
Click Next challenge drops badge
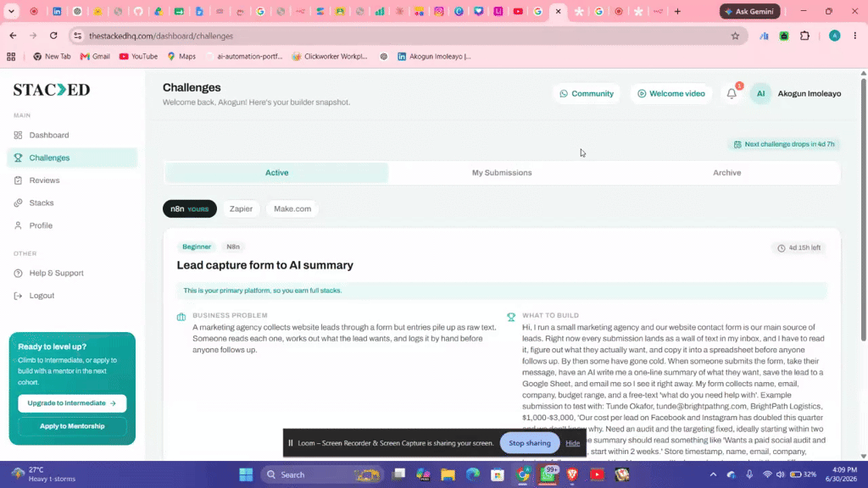(x=784, y=144)
